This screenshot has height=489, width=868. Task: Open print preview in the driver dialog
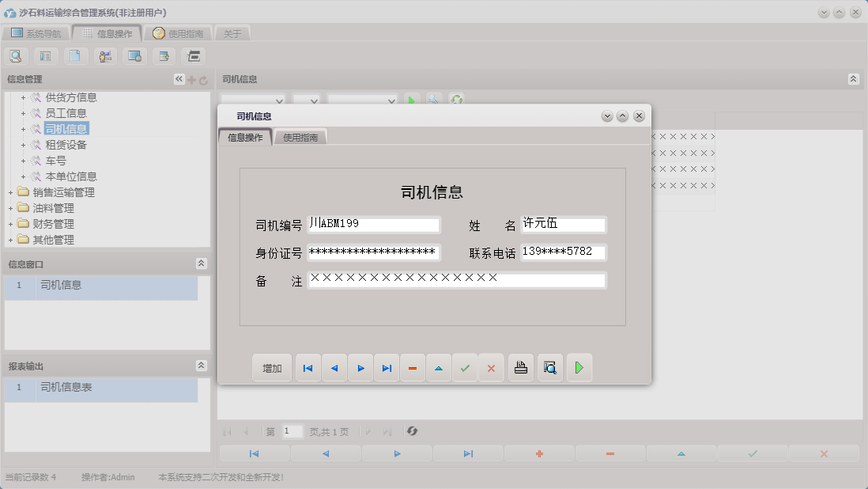tap(549, 367)
